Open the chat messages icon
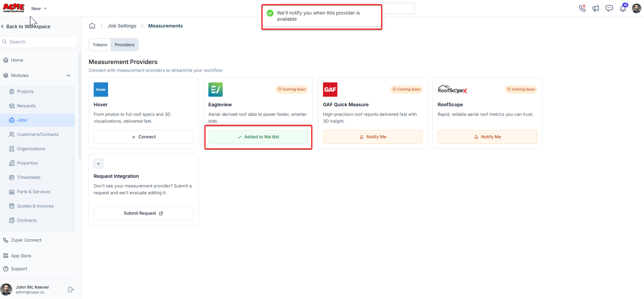 coord(609,8)
